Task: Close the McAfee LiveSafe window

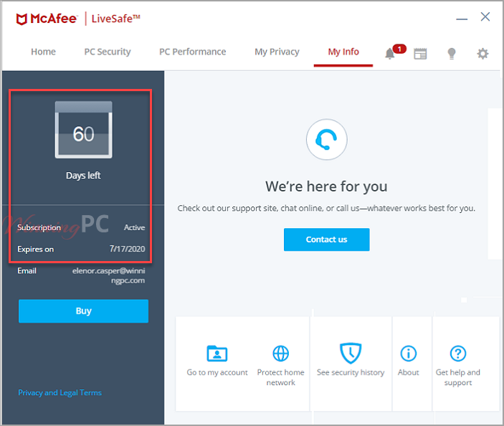Action: (x=485, y=16)
